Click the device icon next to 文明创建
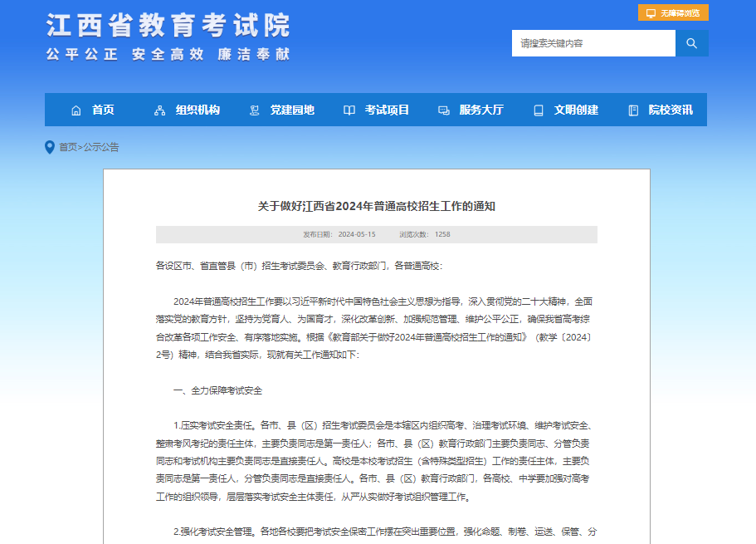Screen dimensions: 756x544 (539, 109)
